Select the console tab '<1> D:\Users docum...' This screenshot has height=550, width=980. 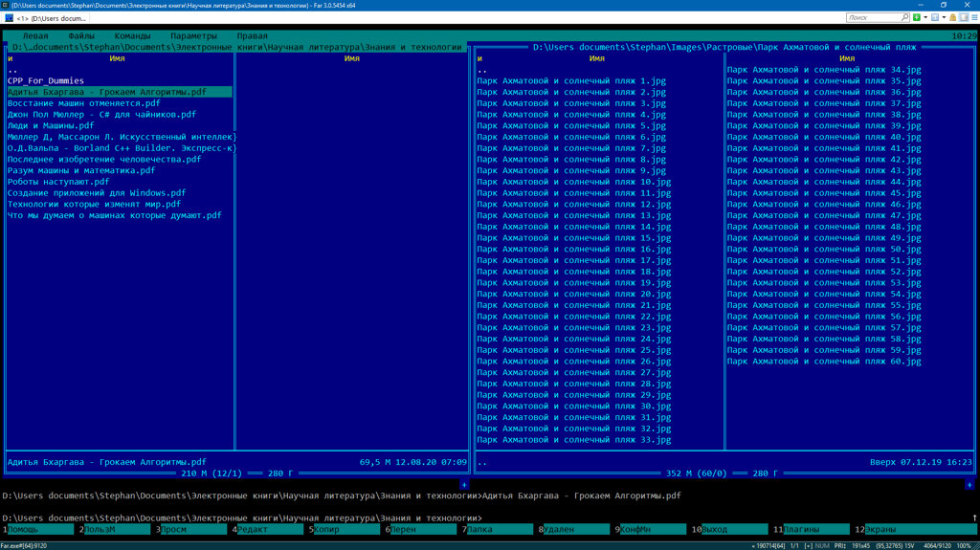click(x=46, y=18)
